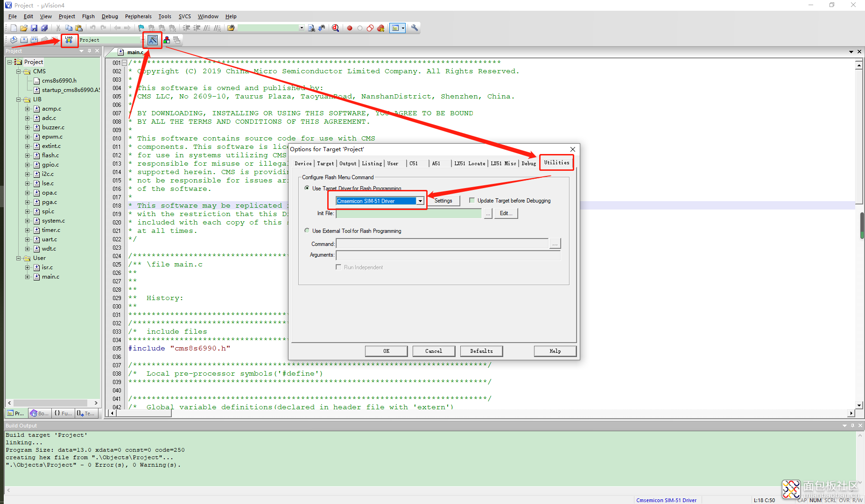Save the current file via toolbar
The width and height of the screenshot is (865, 504).
(34, 28)
